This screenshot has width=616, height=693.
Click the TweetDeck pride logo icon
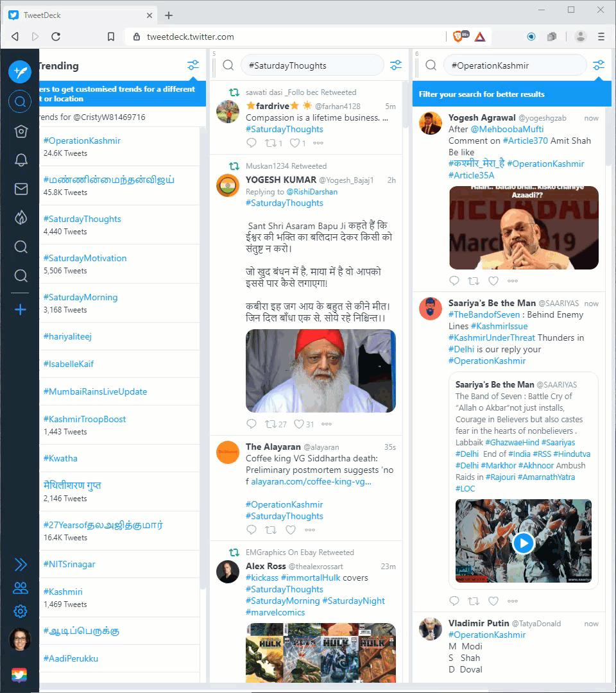[x=19, y=675]
